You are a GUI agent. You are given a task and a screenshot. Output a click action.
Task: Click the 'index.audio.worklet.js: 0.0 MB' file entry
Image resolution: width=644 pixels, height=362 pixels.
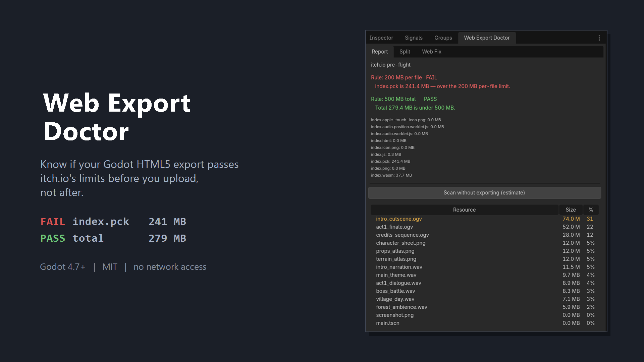[399, 134]
